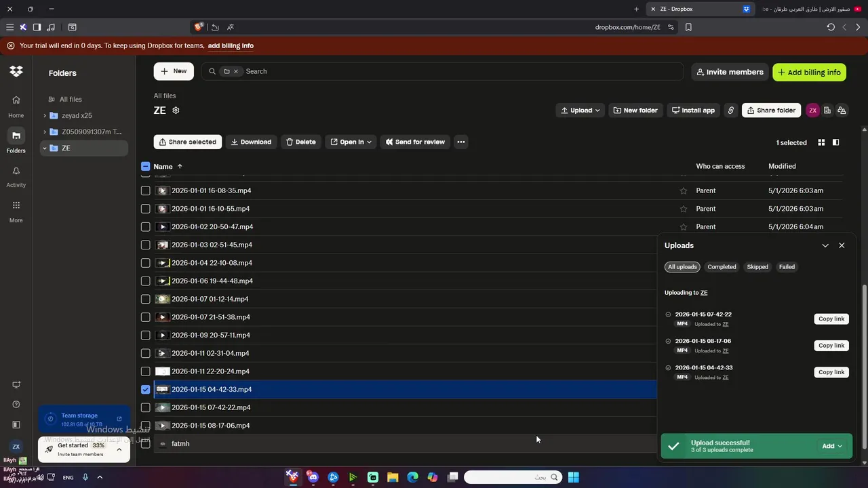Image resolution: width=868 pixels, height=488 pixels.
Task: Copy link for 2026-01-15 08-17-06 upload
Action: 831,346
